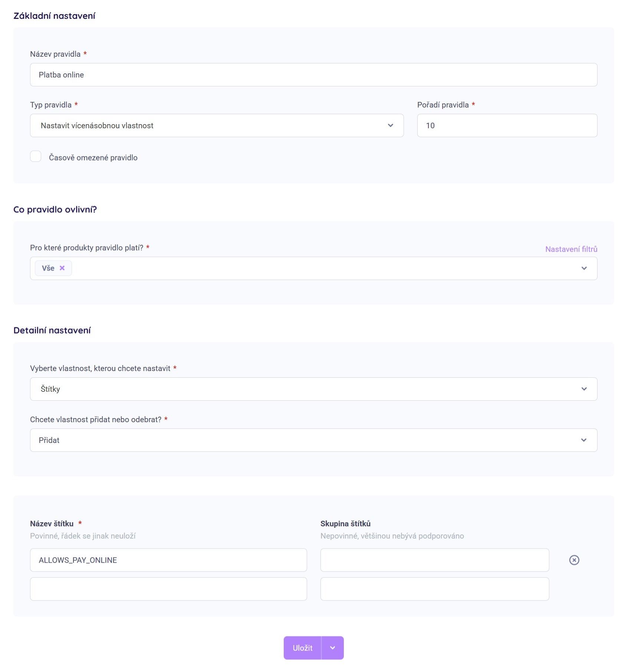Expand the Štítky property dropdown
This screenshot has height=672, width=622.
[x=313, y=389]
